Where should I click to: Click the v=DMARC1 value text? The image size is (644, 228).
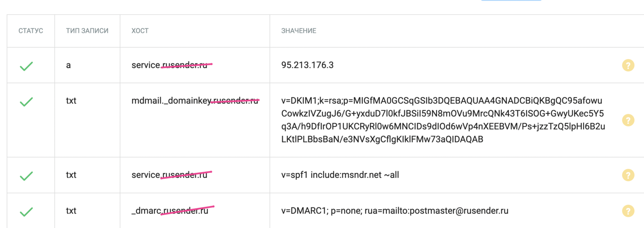pyautogui.click(x=395, y=211)
